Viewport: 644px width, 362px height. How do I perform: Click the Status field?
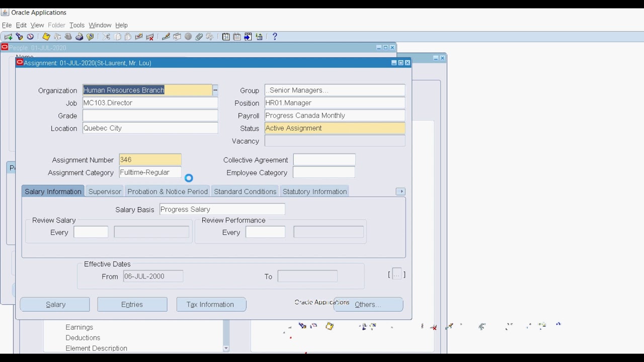[x=335, y=128]
